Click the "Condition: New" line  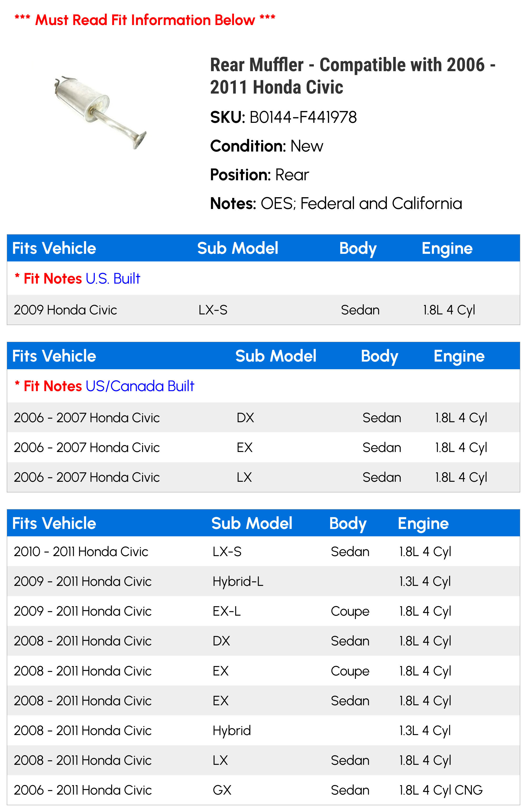point(266,146)
